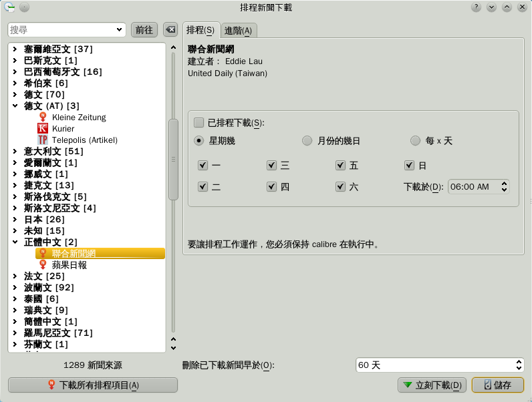This screenshot has width=532, height=402.
Task: Expand the 巴西葡萄牙文 [16] category
Action: [15, 71]
